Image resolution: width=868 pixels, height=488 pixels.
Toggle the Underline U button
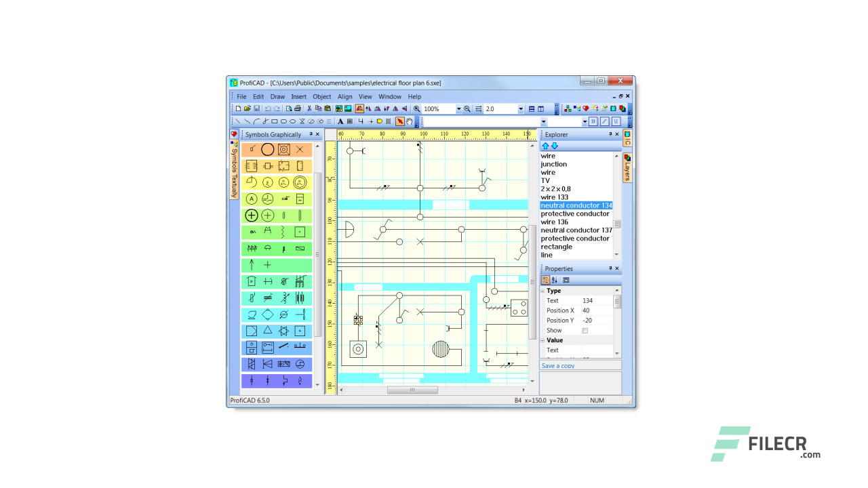616,121
